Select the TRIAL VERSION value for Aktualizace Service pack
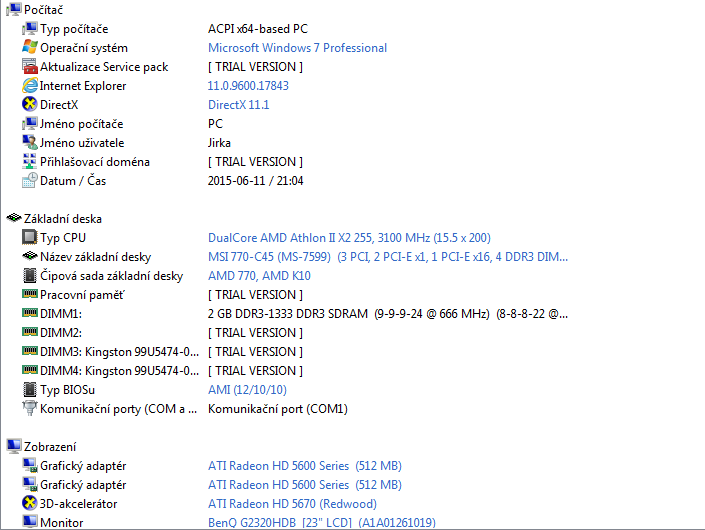This screenshot has width=705, height=530. [x=255, y=67]
